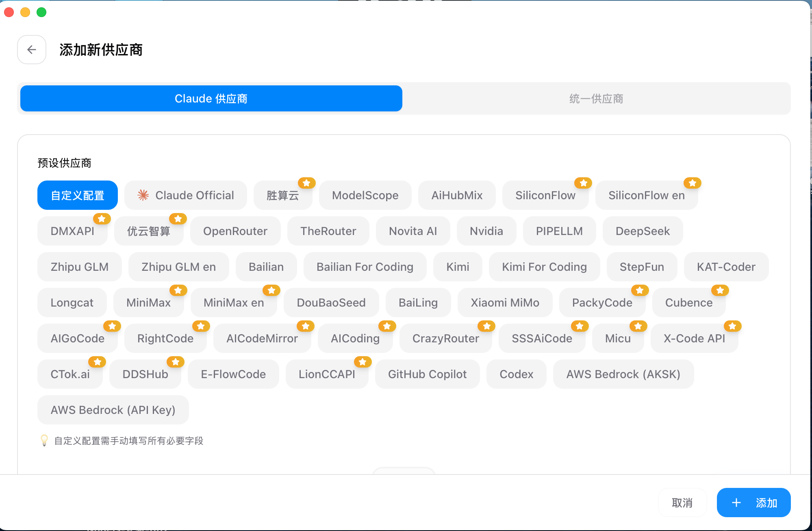Select the CrazyRouter preset

coord(446,338)
